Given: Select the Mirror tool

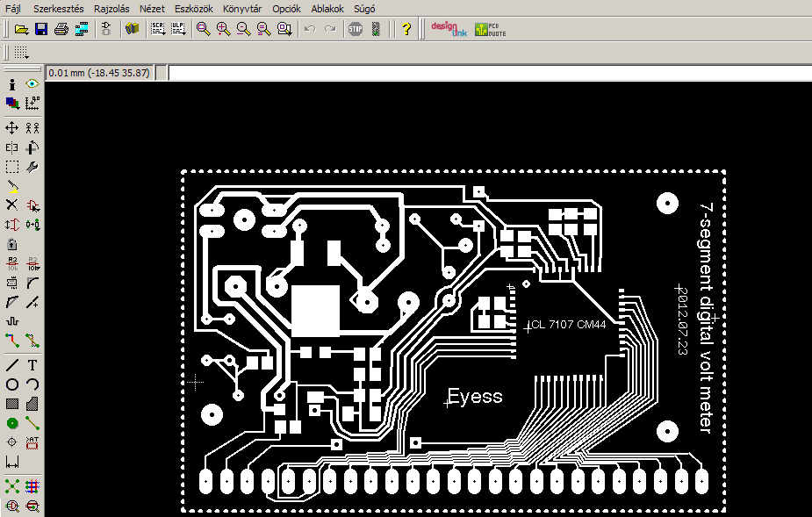Looking at the screenshot, I should click(12, 147).
